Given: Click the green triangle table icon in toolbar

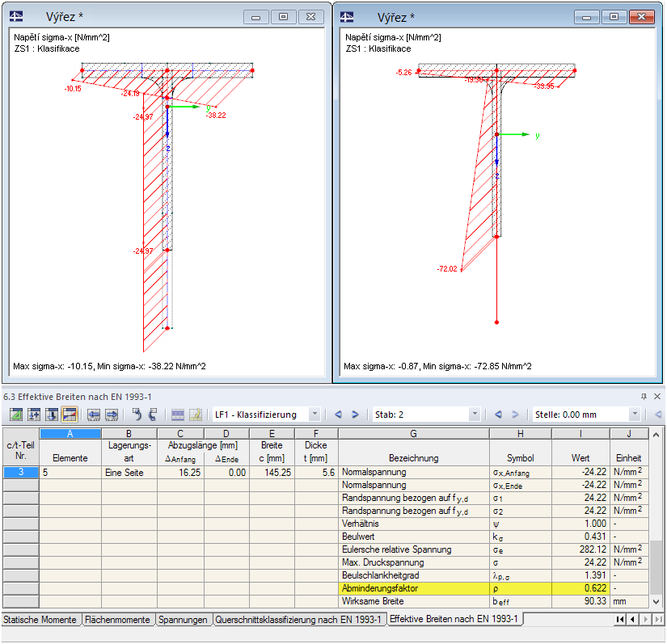Looking at the screenshot, I should point(16,414).
